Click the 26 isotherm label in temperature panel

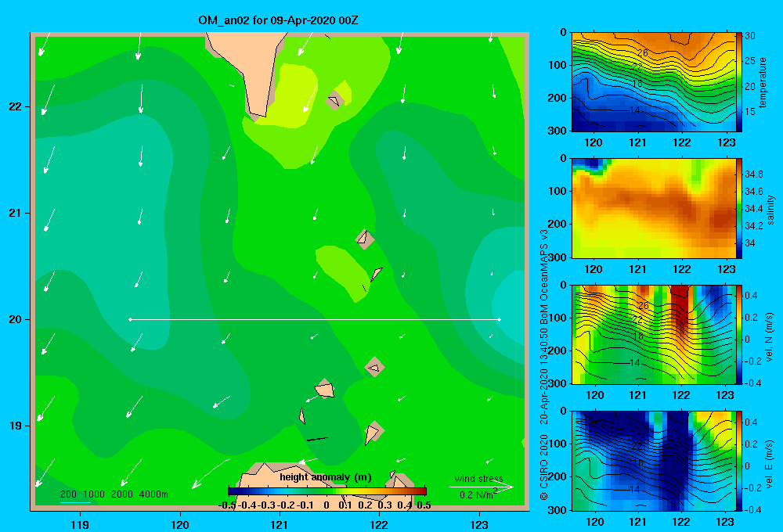coord(643,53)
